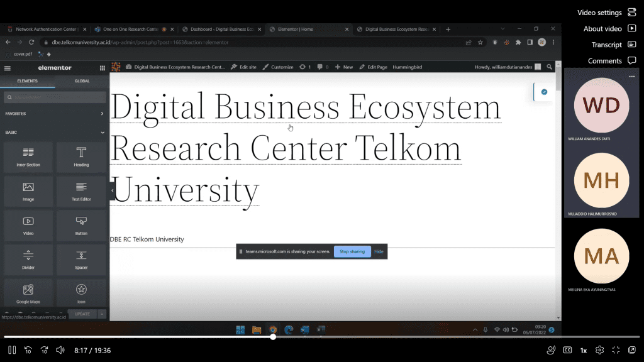Open Chrome three-dot menu
The height and width of the screenshot is (362, 644).
(553, 42)
